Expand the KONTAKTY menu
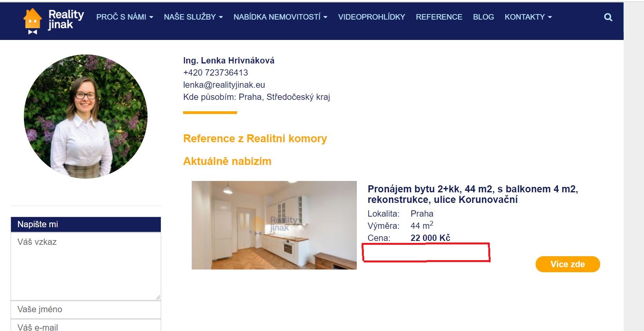Viewport: 644px width, 331px height. [528, 17]
